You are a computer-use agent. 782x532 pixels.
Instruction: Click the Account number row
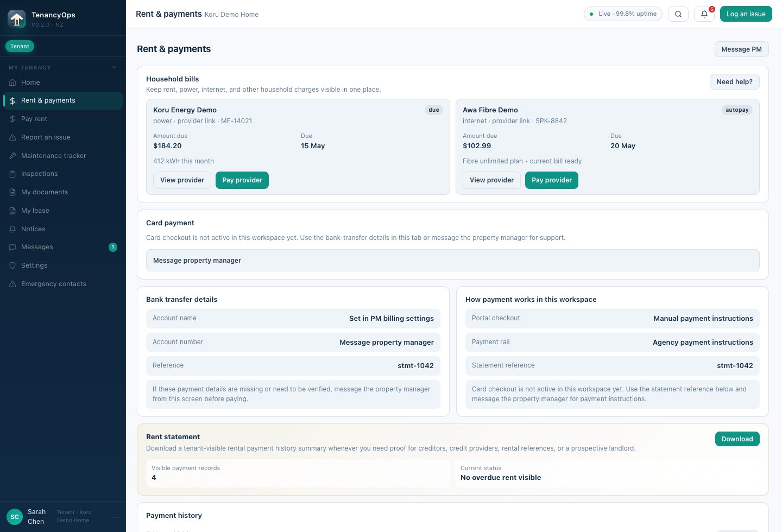pyautogui.click(x=293, y=343)
